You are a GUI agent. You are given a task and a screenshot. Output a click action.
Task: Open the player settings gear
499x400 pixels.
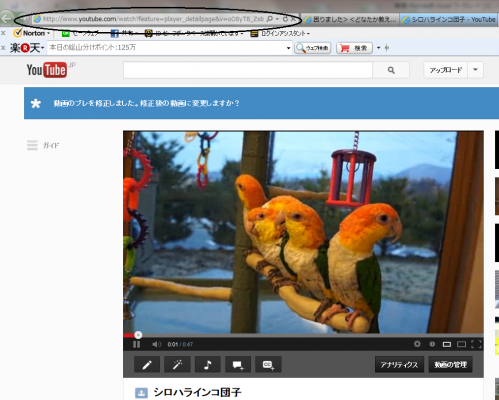(x=417, y=344)
